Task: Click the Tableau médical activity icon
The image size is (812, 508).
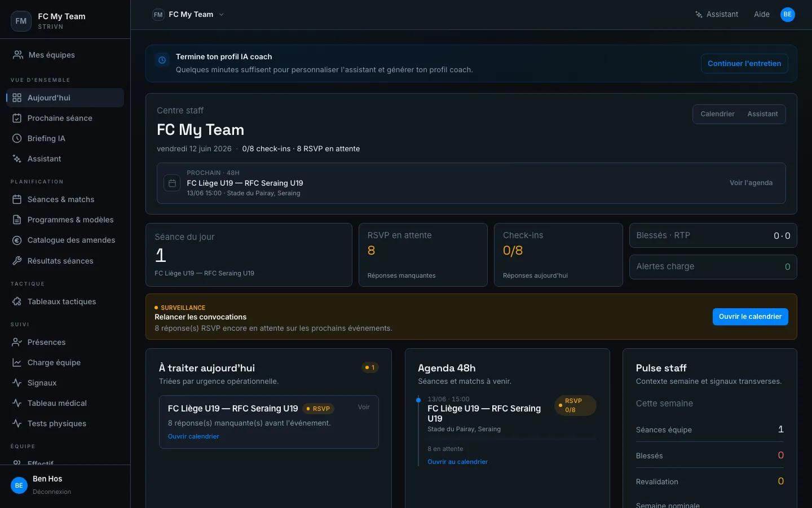Action: 17,403
